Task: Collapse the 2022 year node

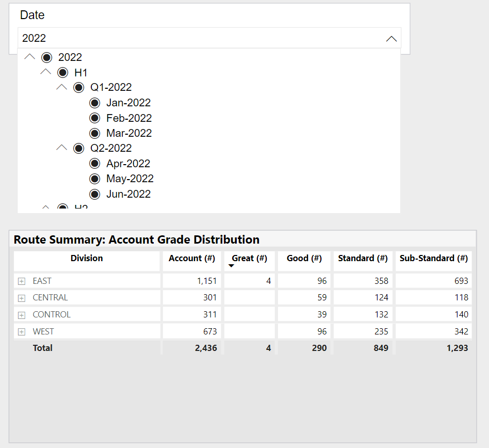Action: tap(29, 57)
